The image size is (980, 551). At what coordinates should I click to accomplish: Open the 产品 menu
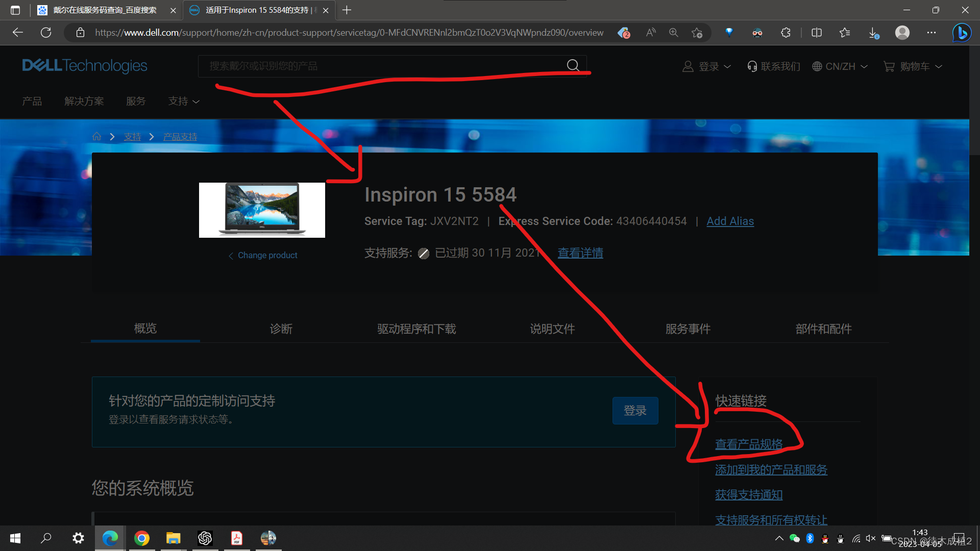(32, 101)
